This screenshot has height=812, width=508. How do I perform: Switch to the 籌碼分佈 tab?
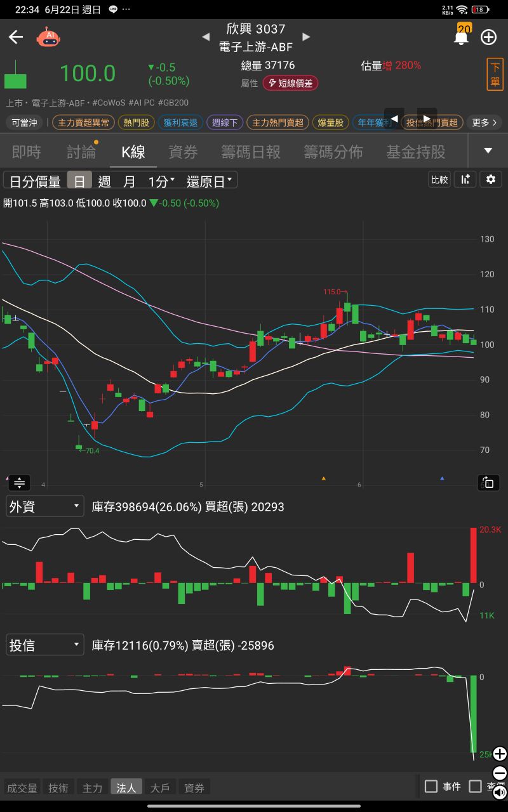[x=333, y=152]
